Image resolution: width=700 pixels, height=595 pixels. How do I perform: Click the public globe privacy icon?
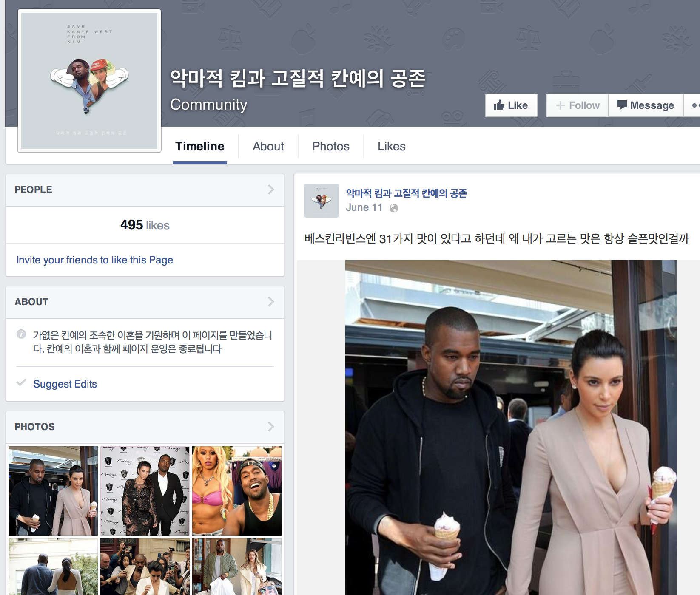coord(394,208)
